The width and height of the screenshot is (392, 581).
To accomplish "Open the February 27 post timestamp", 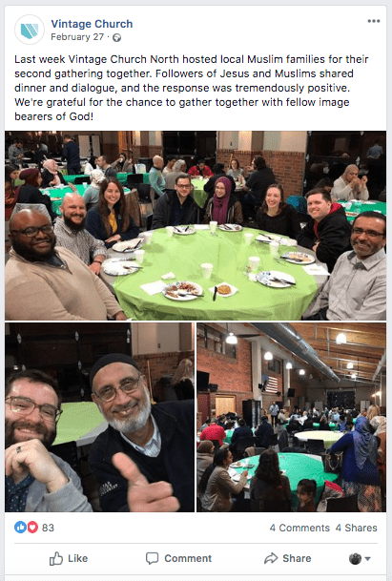I will pos(77,37).
